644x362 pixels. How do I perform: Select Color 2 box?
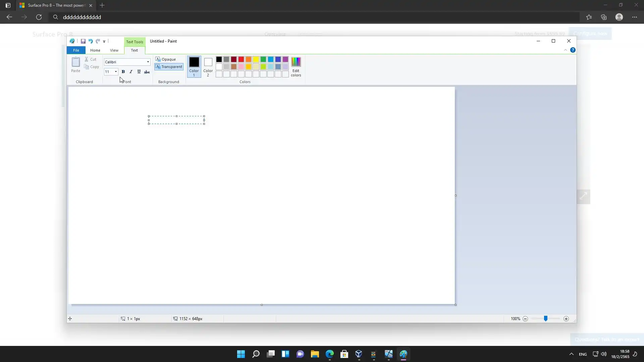(208, 66)
